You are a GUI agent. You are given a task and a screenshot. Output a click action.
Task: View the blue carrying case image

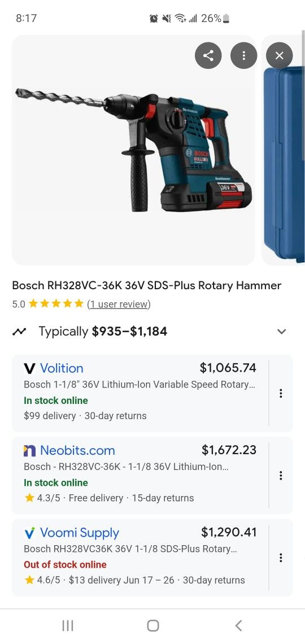pos(283,150)
